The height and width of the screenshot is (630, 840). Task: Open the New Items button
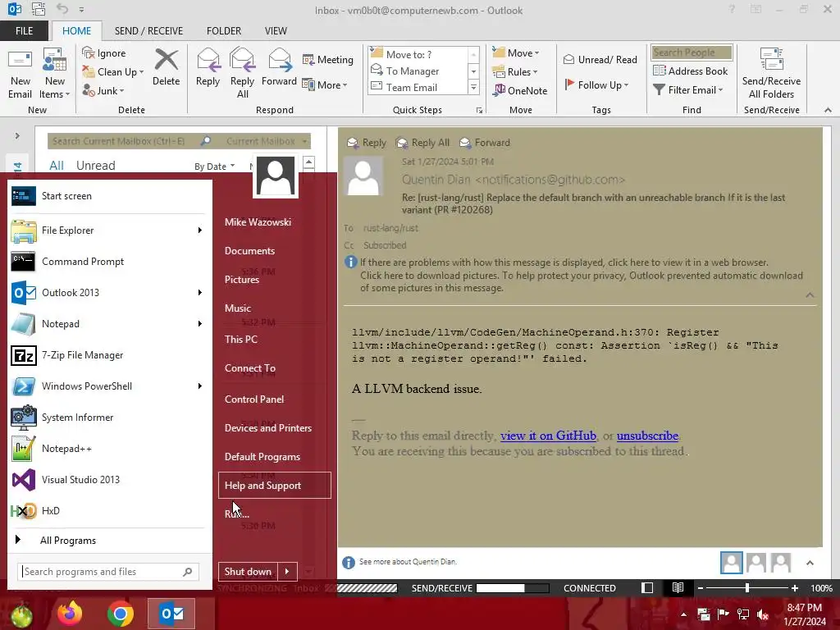point(55,73)
